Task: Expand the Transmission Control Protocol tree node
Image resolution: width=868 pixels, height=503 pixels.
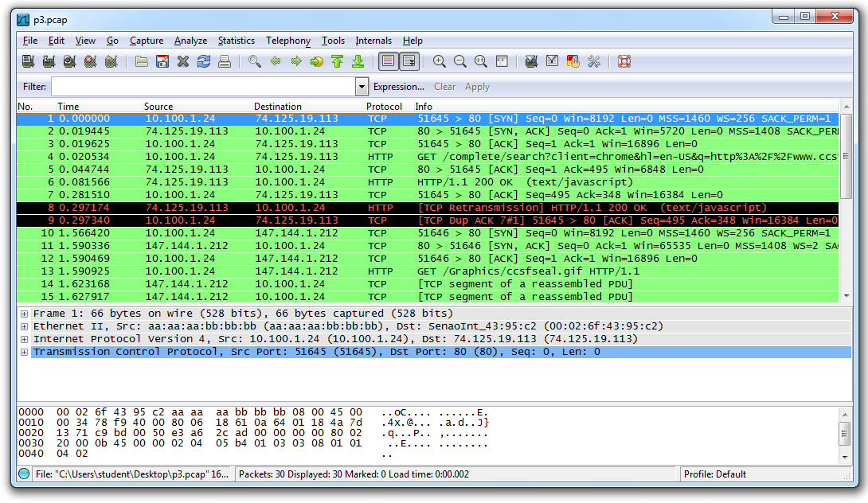Action: [24, 351]
